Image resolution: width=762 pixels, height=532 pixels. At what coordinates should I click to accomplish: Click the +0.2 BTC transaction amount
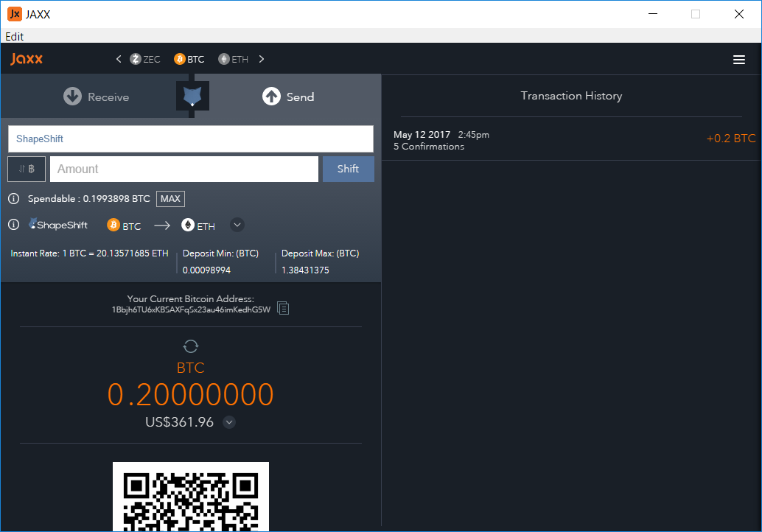(x=730, y=139)
